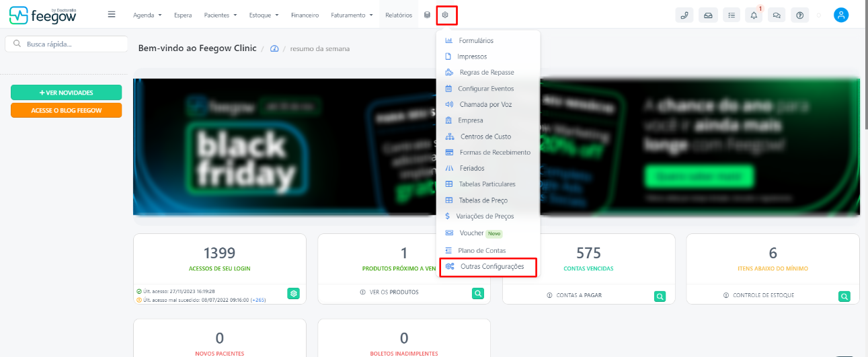Click the green gear on Acessos card
The image size is (868, 357).
pyautogui.click(x=294, y=293)
